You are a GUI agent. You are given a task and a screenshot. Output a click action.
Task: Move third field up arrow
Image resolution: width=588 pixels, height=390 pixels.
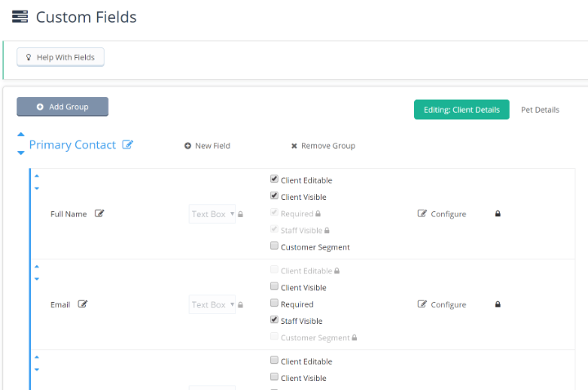[37, 357]
